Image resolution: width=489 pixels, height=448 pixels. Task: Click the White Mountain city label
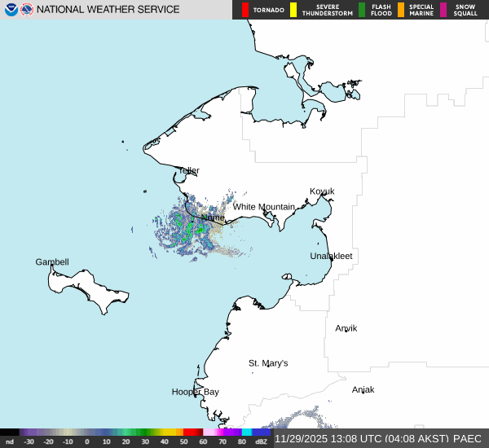click(263, 207)
